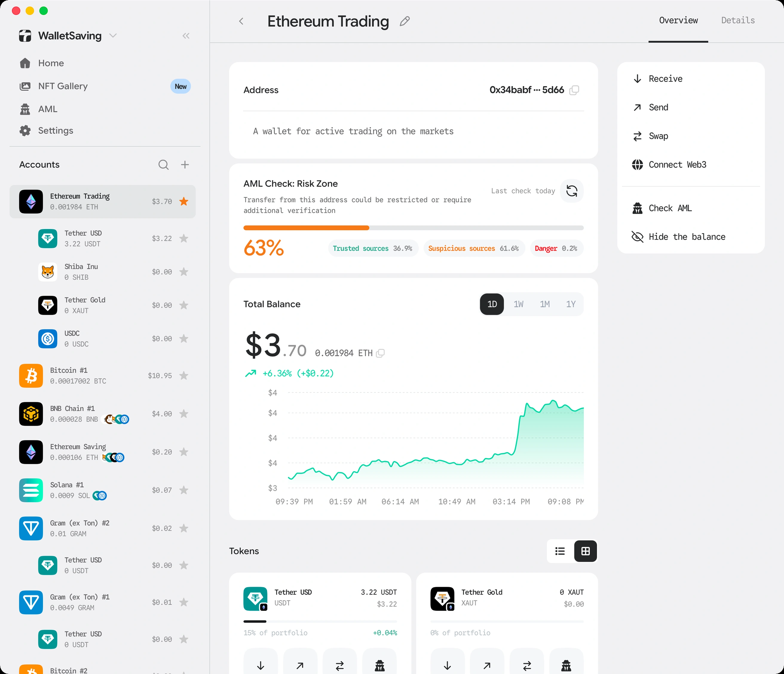Star the Shiba Inu token
Viewport: 784px width, 674px height.
184,272
